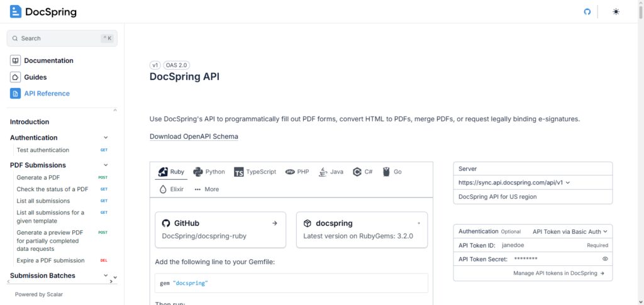Open List all submissions endpoint

point(62,201)
